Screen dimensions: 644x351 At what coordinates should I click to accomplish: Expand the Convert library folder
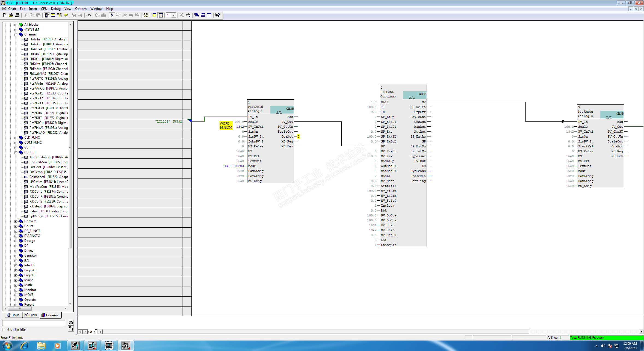click(16, 221)
